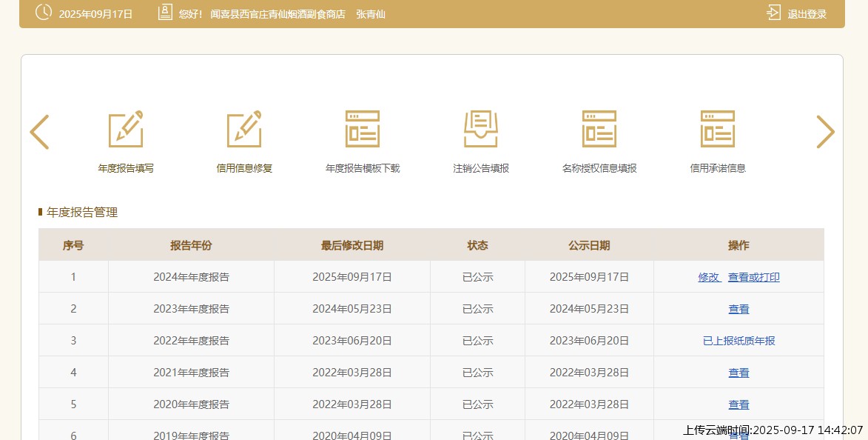The image size is (868, 440).
Task: Select the 注销公告填报 label
Action: pyautogui.click(x=481, y=168)
